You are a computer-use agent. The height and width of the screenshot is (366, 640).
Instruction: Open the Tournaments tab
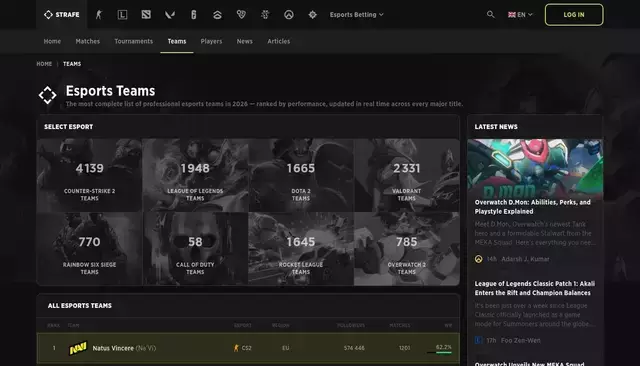(133, 41)
